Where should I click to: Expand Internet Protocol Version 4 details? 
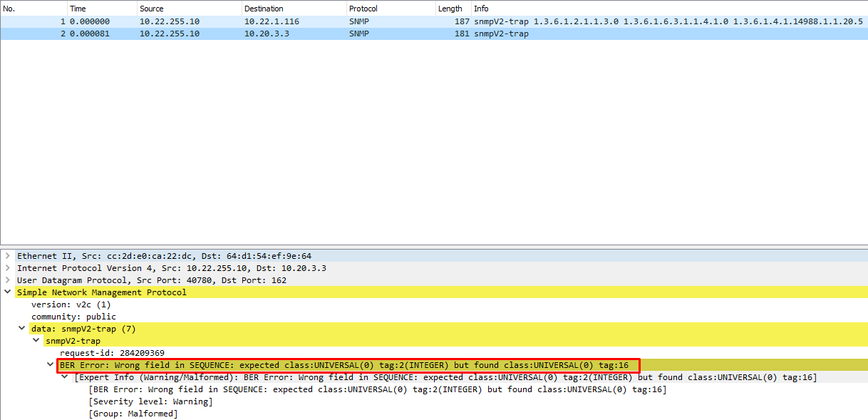7,267
